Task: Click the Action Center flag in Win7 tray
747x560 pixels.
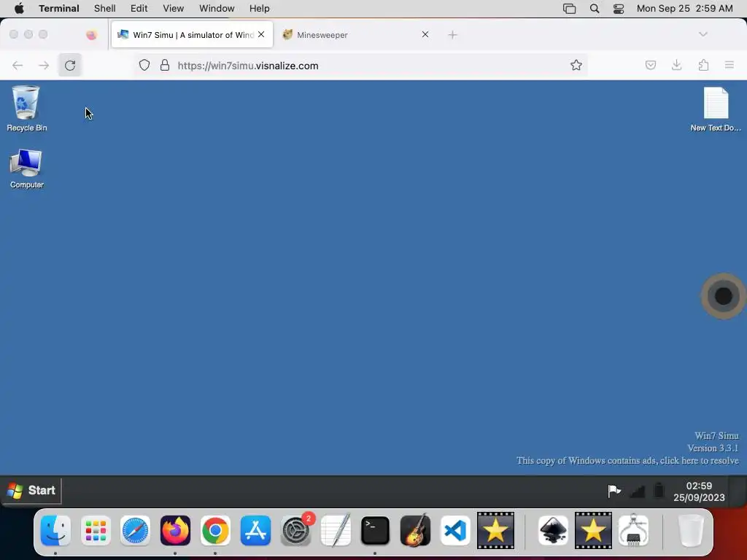Action: pyautogui.click(x=614, y=491)
